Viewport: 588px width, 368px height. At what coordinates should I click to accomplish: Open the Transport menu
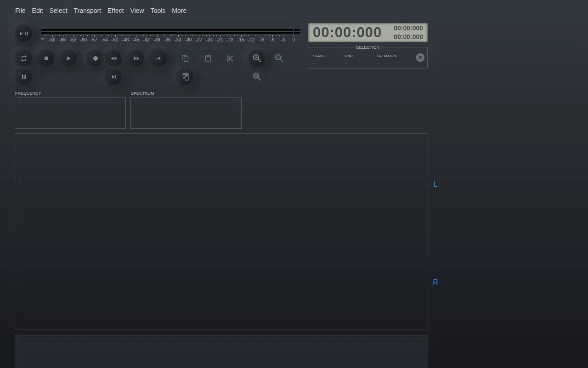(87, 11)
